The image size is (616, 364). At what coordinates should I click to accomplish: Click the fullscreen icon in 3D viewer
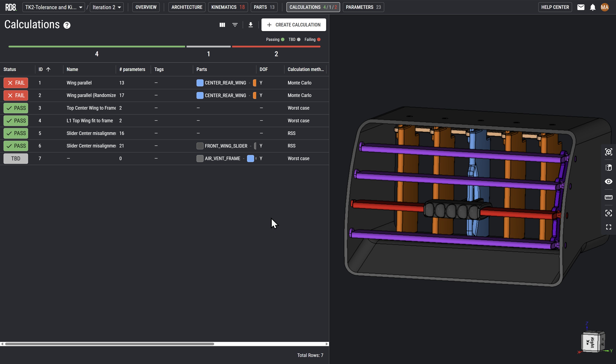(608, 227)
